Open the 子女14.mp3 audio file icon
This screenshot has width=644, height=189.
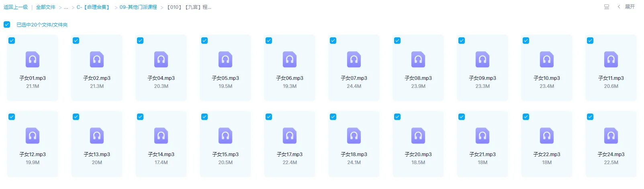coord(161,136)
